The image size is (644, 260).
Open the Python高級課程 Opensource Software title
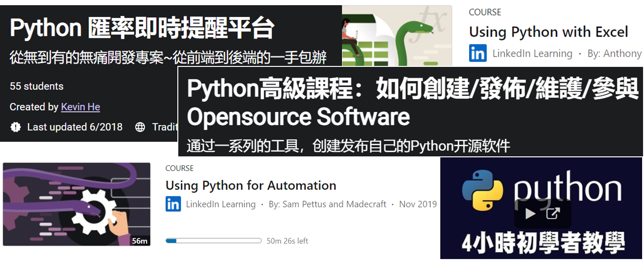pyautogui.click(x=413, y=103)
